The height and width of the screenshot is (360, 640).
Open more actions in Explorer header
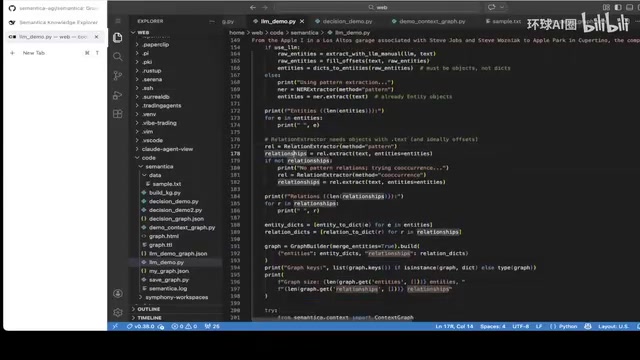(x=211, y=21)
